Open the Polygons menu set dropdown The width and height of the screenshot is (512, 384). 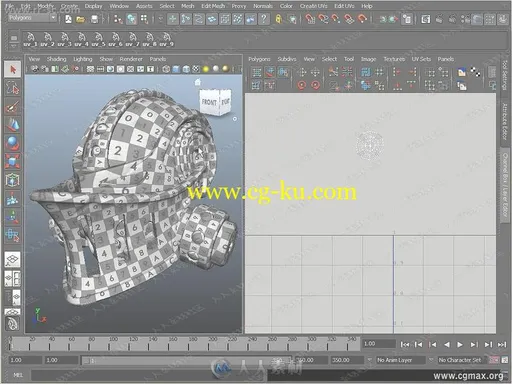pos(32,18)
